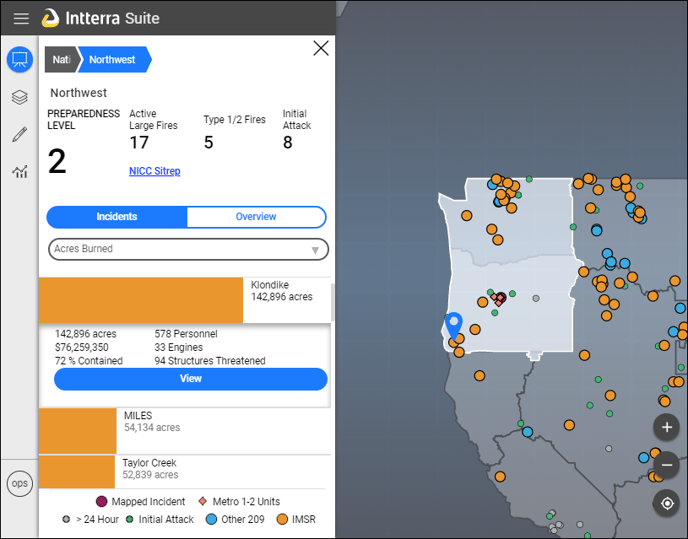
Task: Click the blue location pin on map
Action: tap(454, 325)
